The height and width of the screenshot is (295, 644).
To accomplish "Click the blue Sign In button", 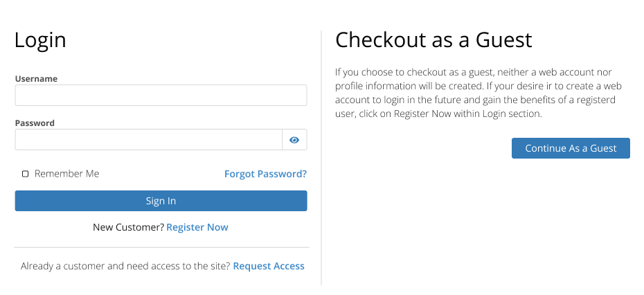I will click(161, 201).
